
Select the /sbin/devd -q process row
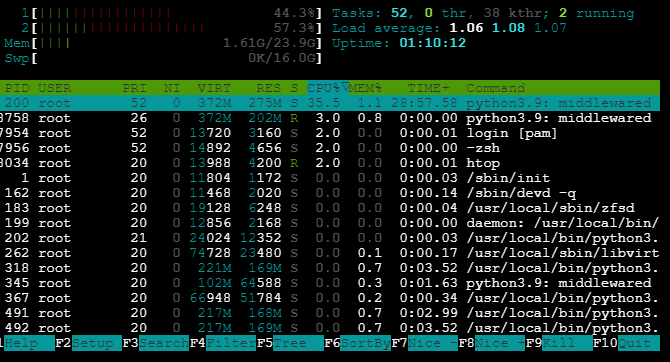click(x=330, y=193)
